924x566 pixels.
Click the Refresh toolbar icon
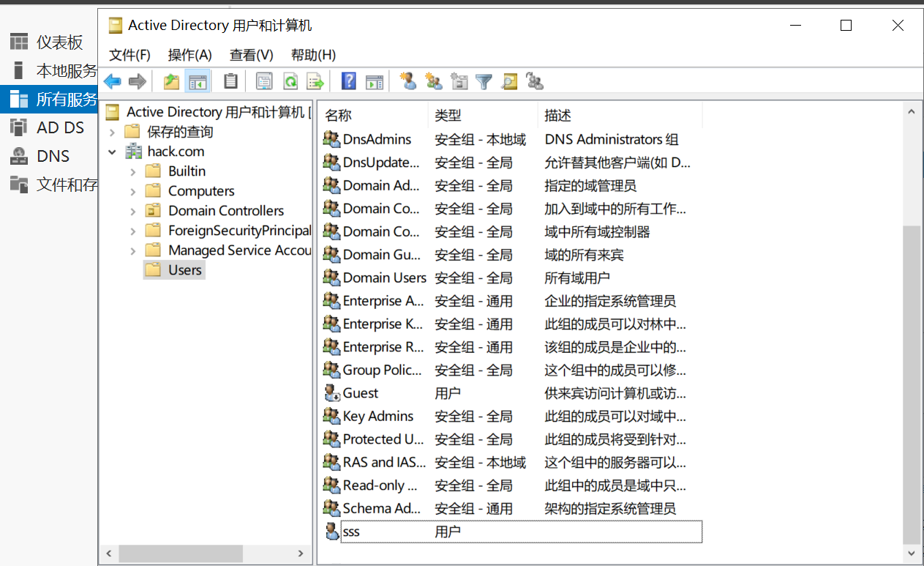click(290, 81)
